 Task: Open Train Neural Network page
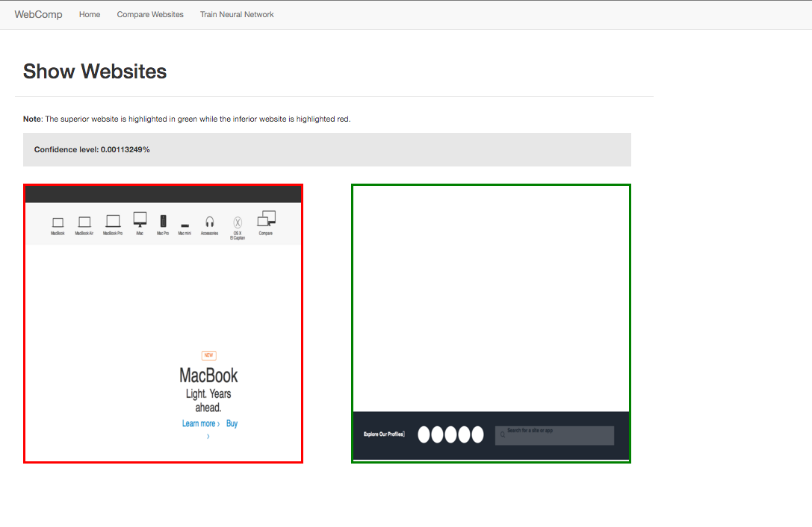pyautogui.click(x=237, y=14)
